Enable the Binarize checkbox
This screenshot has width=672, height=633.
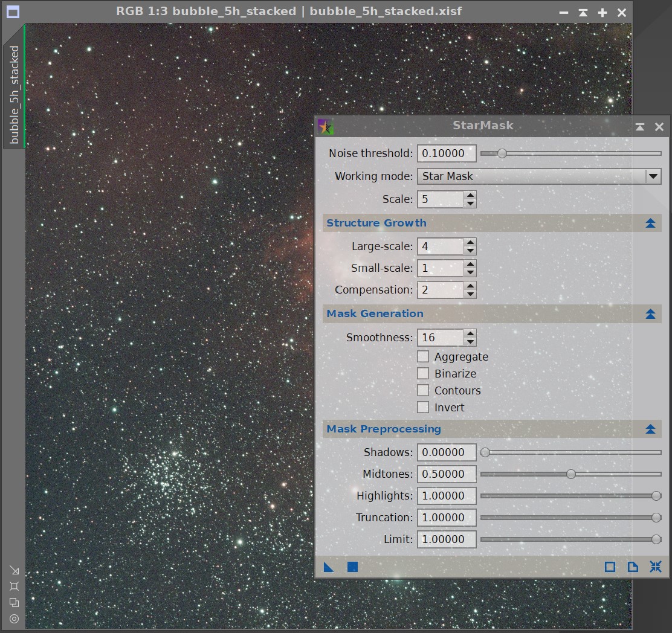click(x=423, y=373)
